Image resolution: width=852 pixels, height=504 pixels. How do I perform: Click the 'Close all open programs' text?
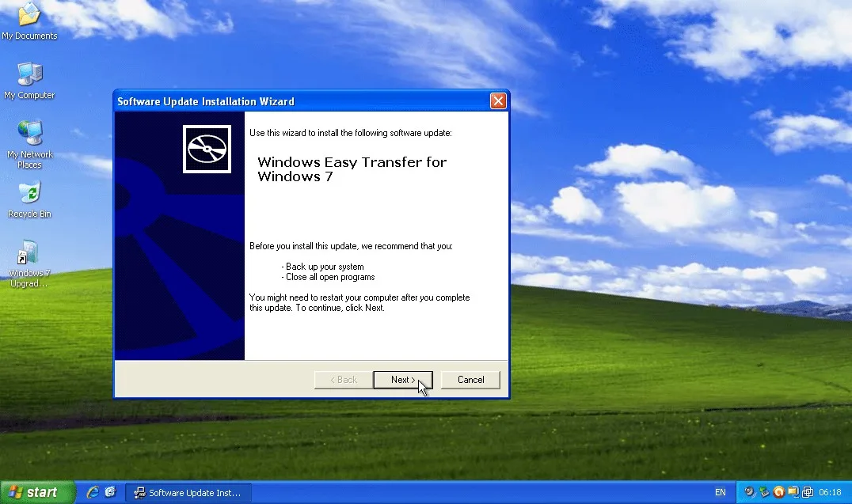330,277
